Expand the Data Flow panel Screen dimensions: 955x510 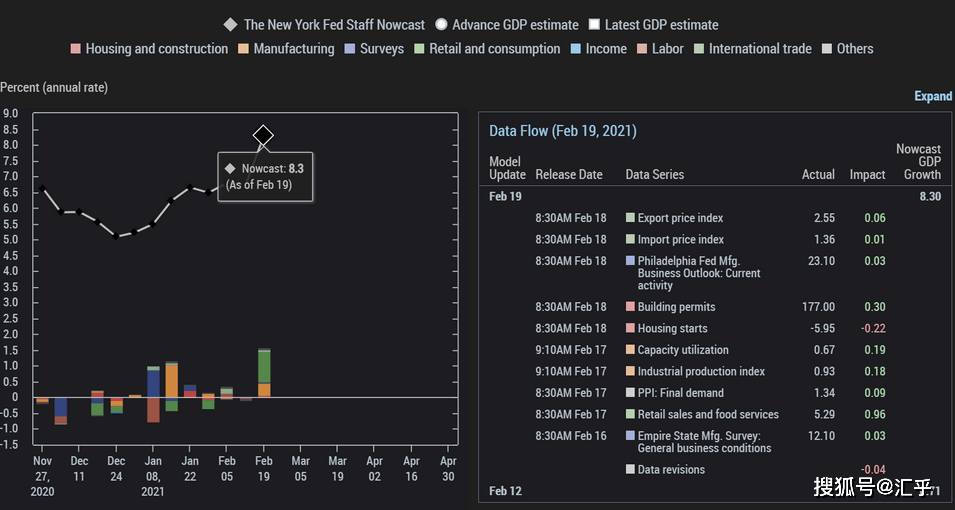(x=933, y=96)
